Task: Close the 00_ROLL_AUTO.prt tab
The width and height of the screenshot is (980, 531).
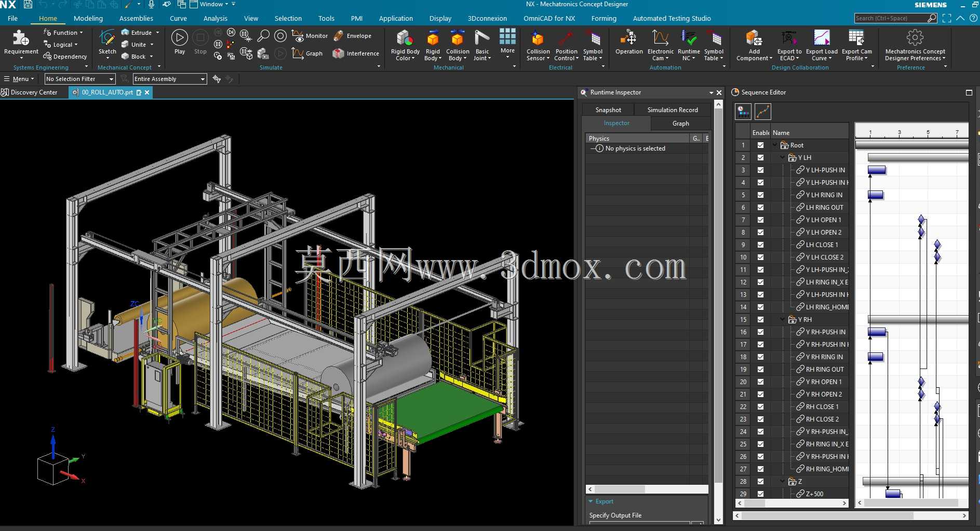Action: [147, 92]
